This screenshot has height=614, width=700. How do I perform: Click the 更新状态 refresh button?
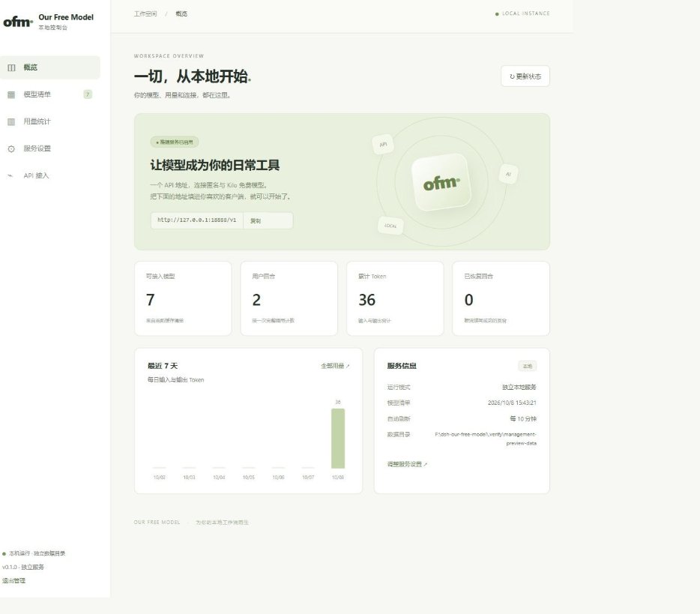click(525, 76)
